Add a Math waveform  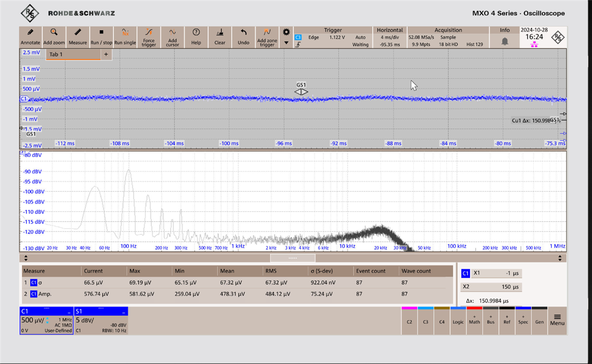point(474,321)
